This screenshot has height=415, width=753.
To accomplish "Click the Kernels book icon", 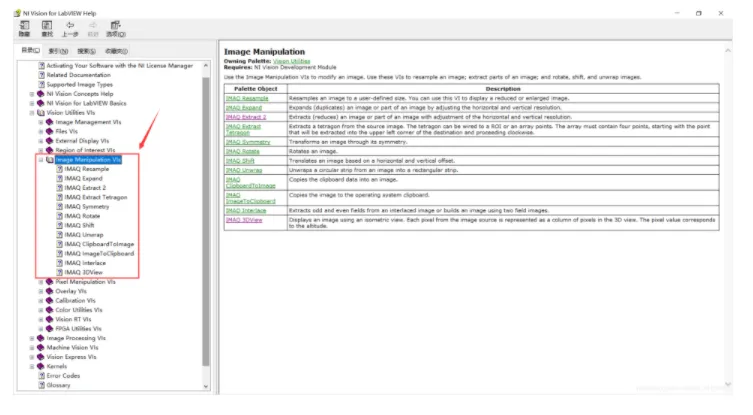I will click(x=41, y=366).
